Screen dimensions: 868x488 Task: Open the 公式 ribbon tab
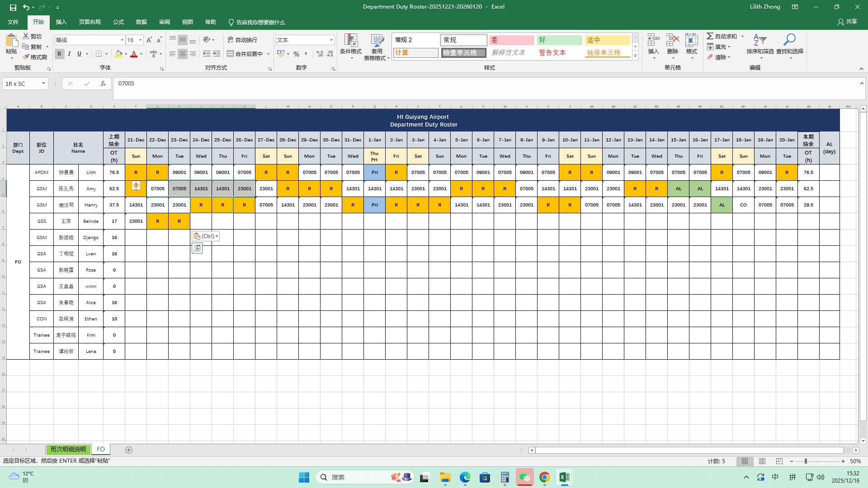click(x=118, y=22)
